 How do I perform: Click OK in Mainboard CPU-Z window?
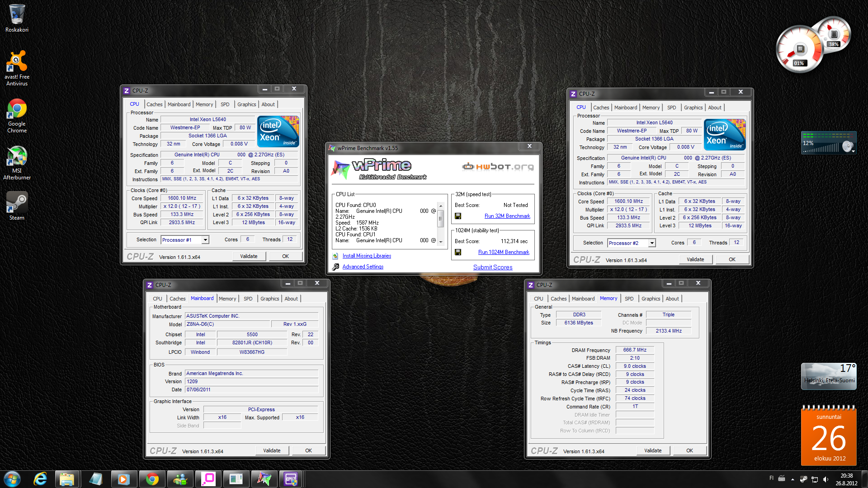(x=308, y=450)
